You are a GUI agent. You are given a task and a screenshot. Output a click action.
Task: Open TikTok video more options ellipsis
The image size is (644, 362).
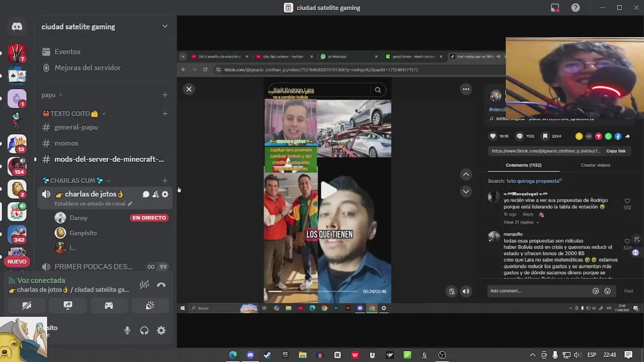(x=466, y=89)
